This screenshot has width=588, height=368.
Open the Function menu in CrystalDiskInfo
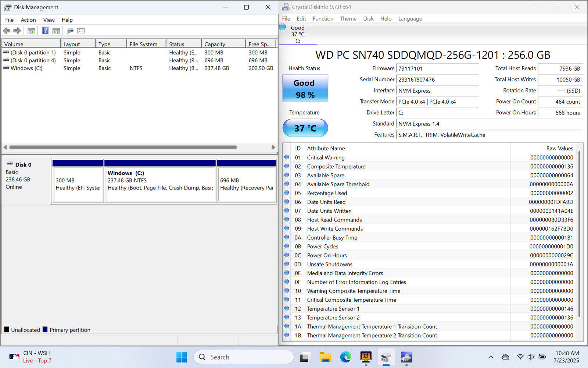pos(323,19)
